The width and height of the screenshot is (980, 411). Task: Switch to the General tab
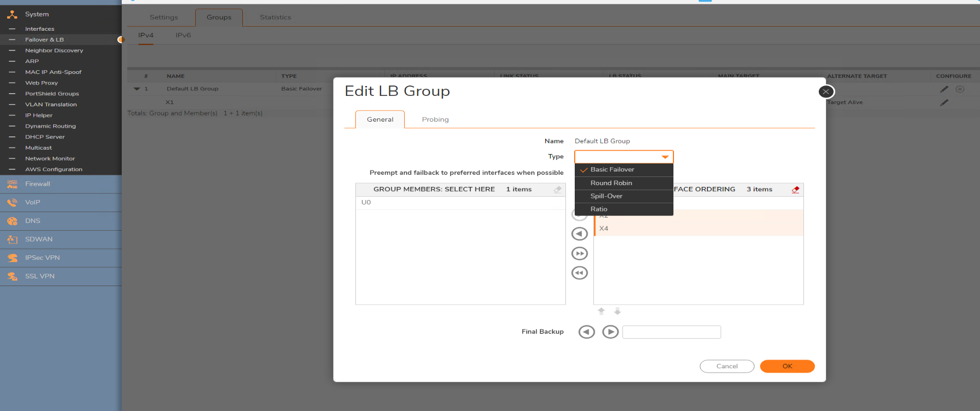pyautogui.click(x=380, y=119)
